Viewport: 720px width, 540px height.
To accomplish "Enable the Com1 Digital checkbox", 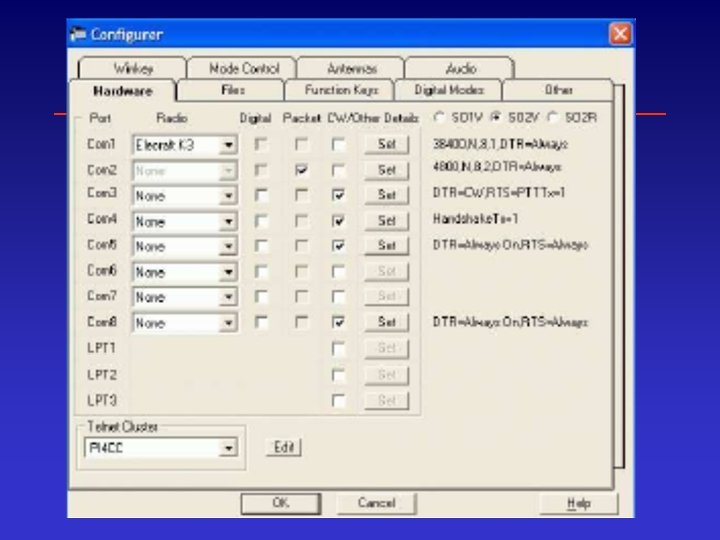I will point(261,145).
